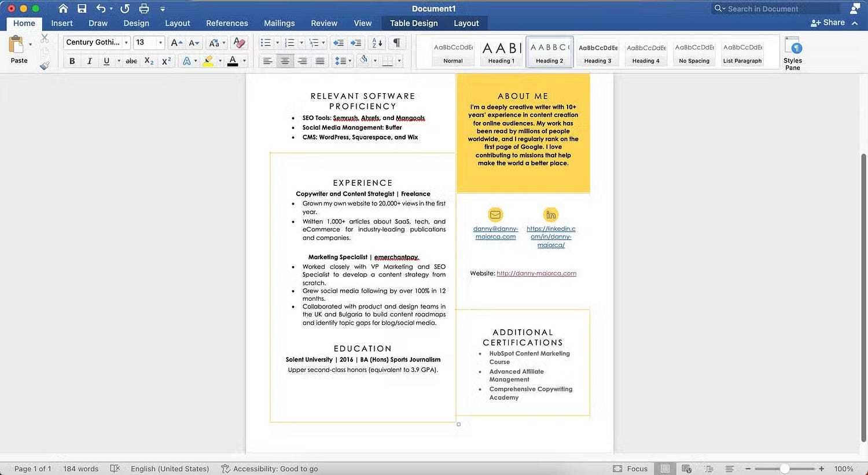Toggle Focus mode in status bar

[x=630, y=469]
